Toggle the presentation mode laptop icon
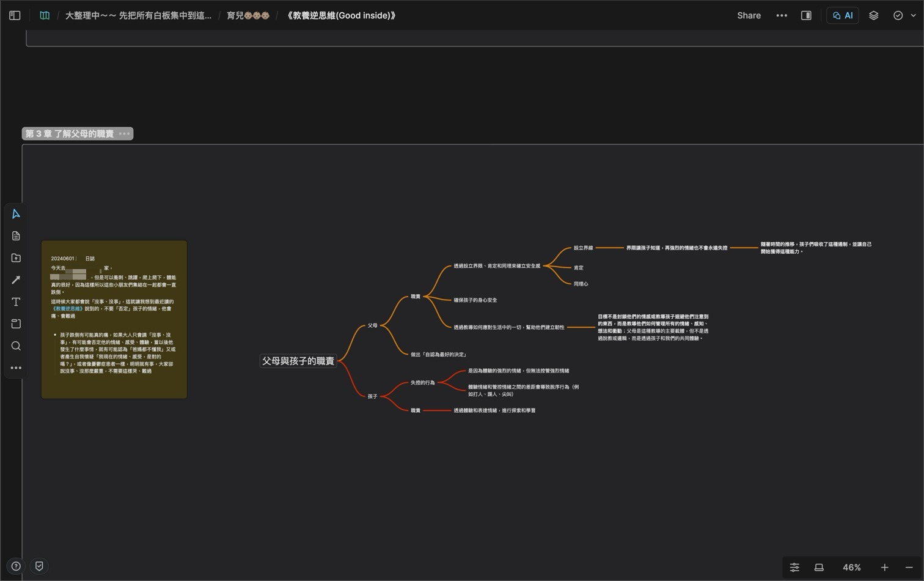Image resolution: width=924 pixels, height=581 pixels. tap(819, 568)
